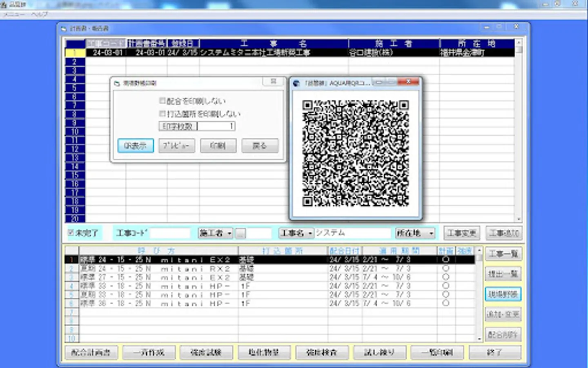The height and width of the screenshot is (368, 588).
Task: Click the 配合計画書 button
Action: click(91, 352)
